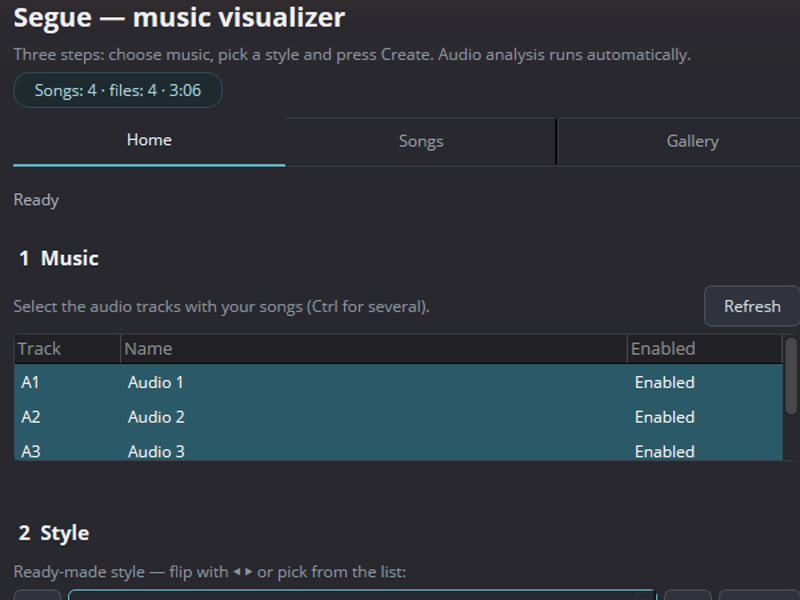Open the Gallery tab
Screen dimensions: 800x600
pos(692,141)
